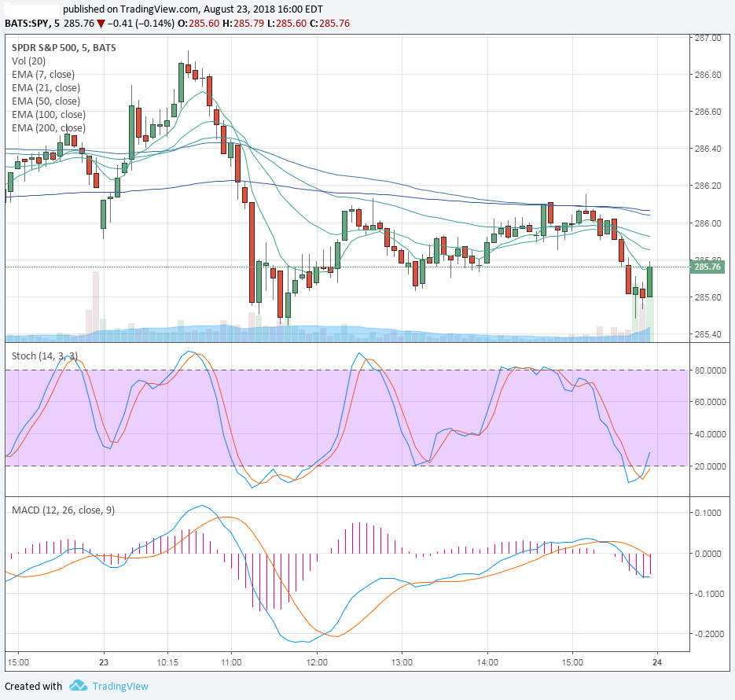The width and height of the screenshot is (735, 700).
Task: Click the H:285.79 high value
Action: click(243, 24)
